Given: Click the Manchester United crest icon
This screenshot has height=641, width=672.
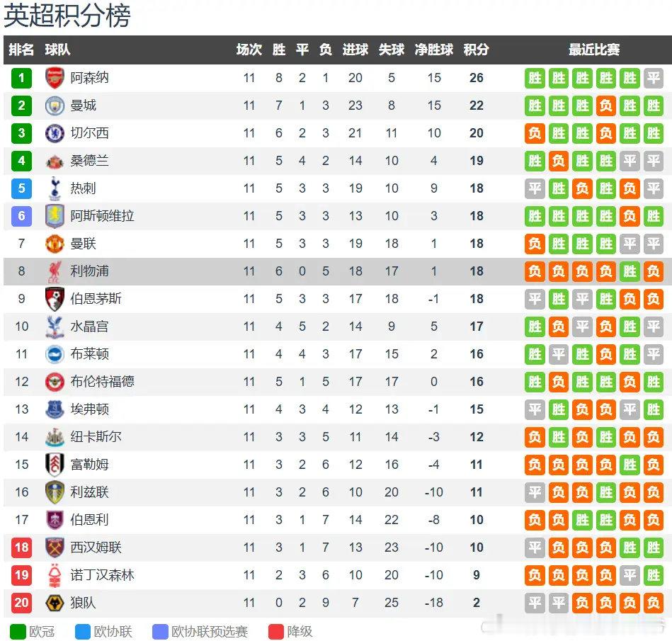Looking at the screenshot, I should click(x=55, y=244).
